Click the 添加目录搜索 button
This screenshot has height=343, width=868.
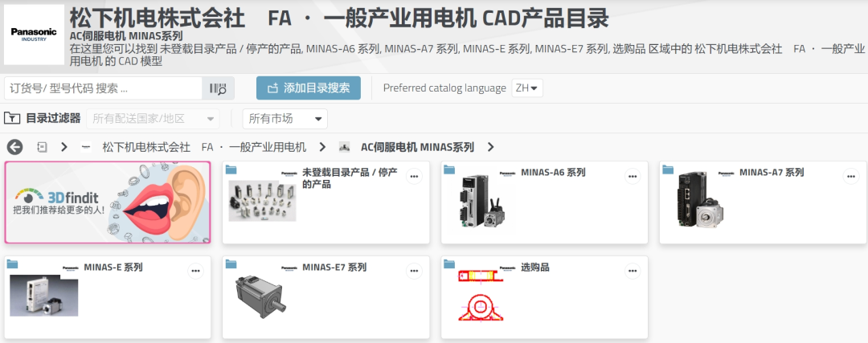pyautogui.click(x=309, y=88)
